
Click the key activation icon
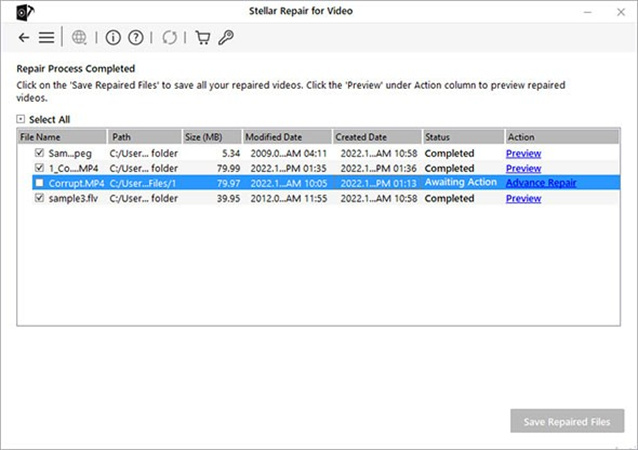[x=226, y=38]
